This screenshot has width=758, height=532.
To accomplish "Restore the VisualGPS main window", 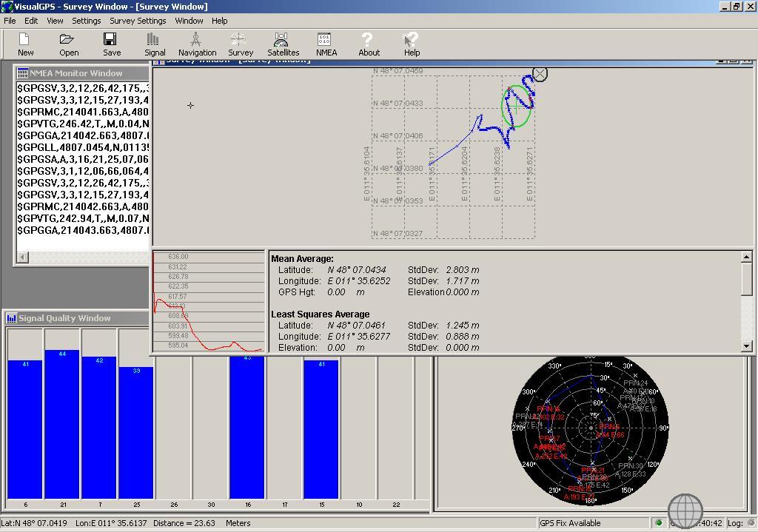I will click(x=737, y=6).
